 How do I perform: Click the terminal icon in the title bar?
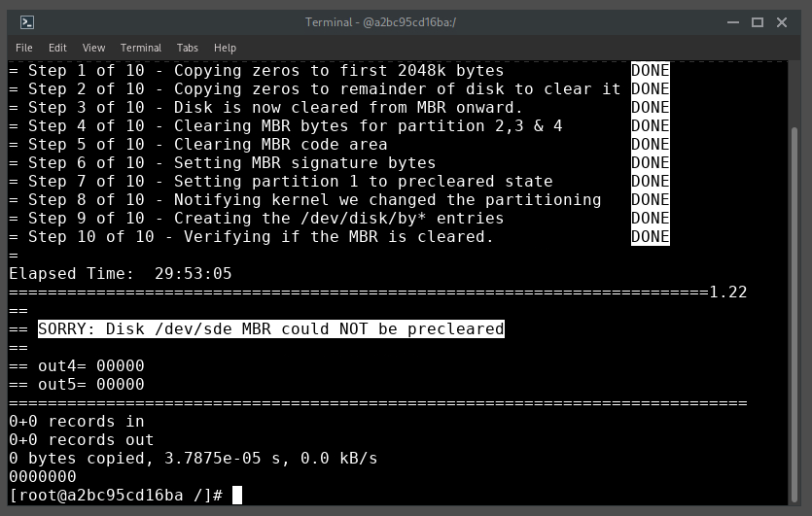[x=27, y=22]
